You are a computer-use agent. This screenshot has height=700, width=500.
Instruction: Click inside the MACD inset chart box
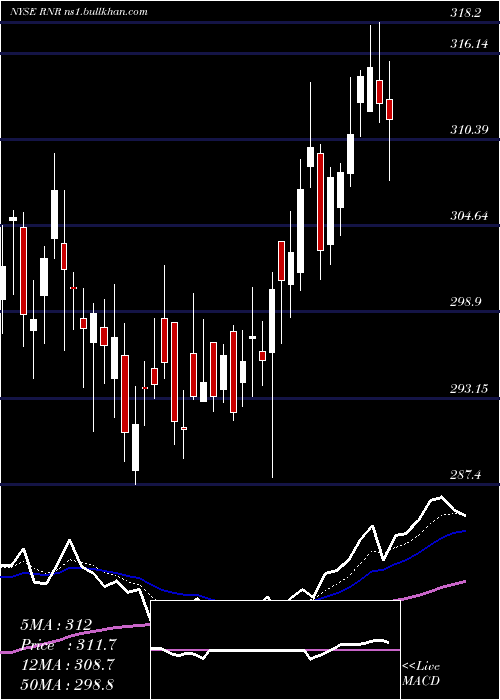(x=275, y=650)
